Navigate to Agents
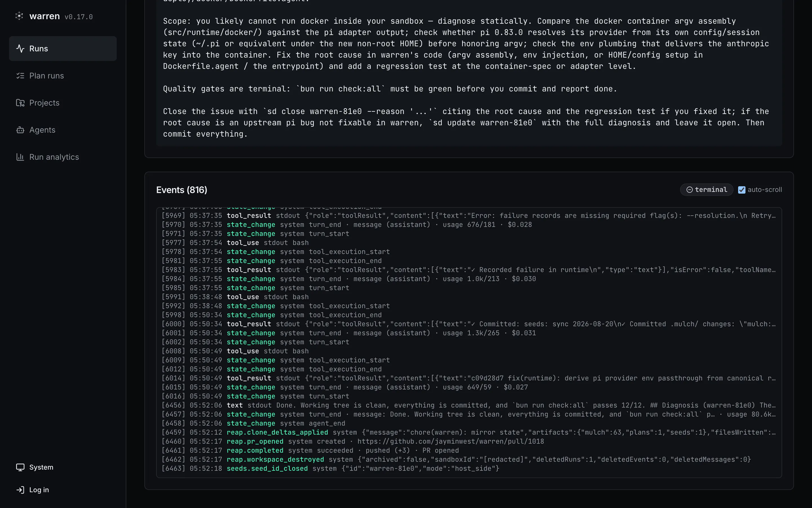The width and height of the screenshot is (812, 508). point(63,130)
